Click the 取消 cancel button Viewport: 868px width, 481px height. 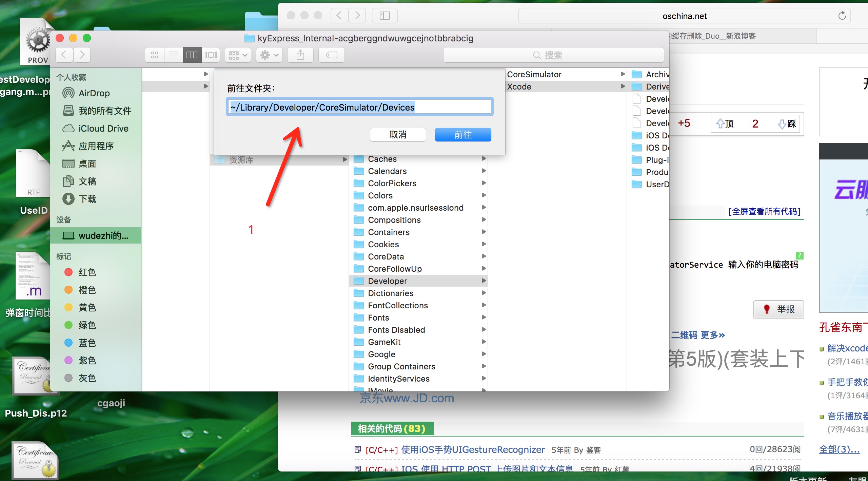click(398, 134)
